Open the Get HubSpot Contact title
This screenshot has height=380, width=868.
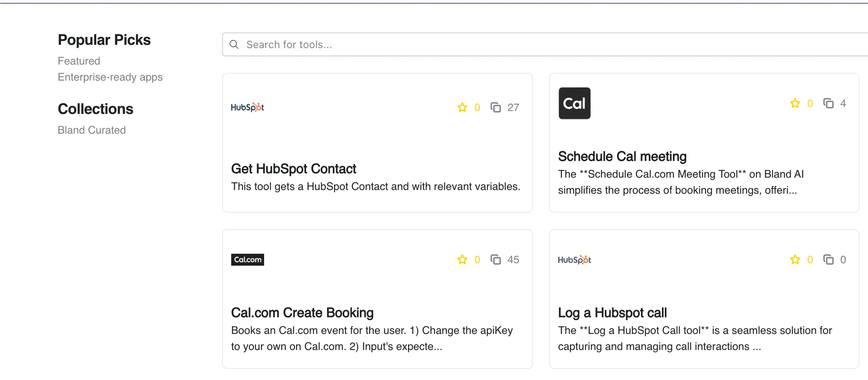[294, 169]
